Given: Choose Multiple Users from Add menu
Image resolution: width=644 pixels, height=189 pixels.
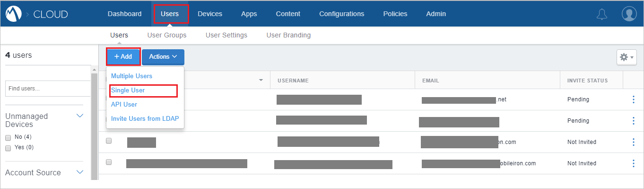Looking at the screenshot, I should (x=131, y=76).
